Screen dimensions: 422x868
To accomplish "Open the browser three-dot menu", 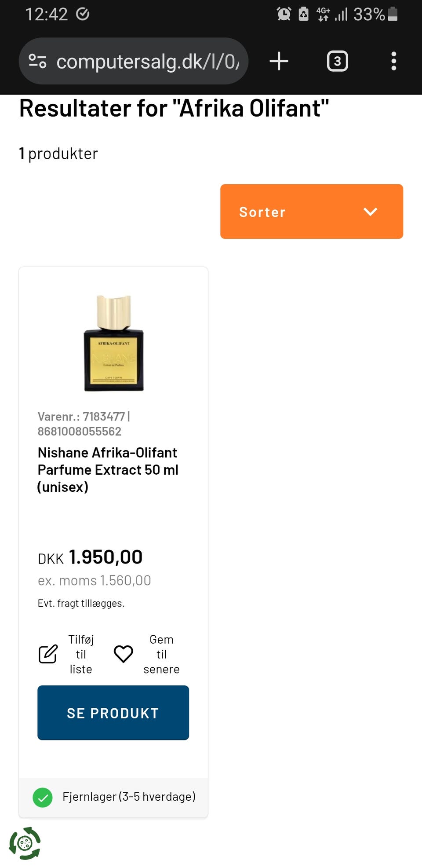I will point(393,61).
